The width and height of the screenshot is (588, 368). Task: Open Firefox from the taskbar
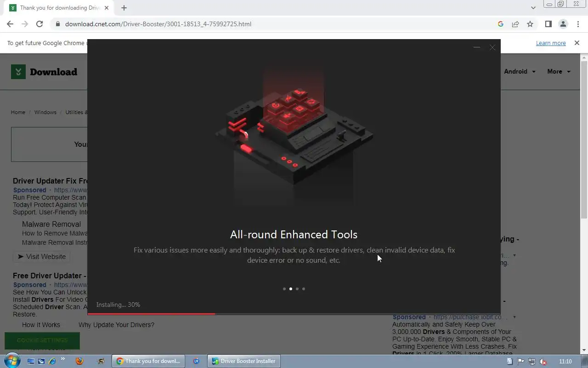pyautogui.click(x=79, y=361)
